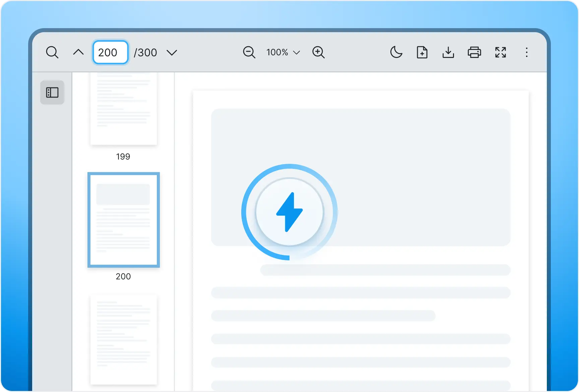Image resolution: width=579 pixels, height=392 pixels.
Task: Click the '/300' total pages text
Action: tap(145, 53)
